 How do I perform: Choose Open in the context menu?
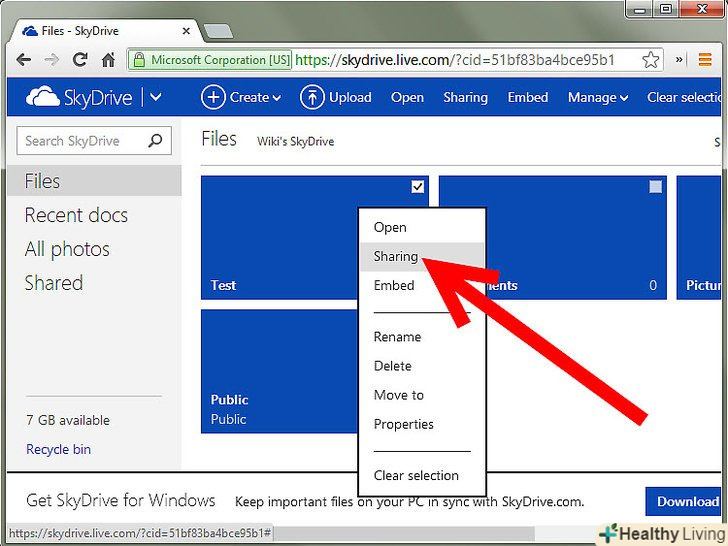(422, 228)
